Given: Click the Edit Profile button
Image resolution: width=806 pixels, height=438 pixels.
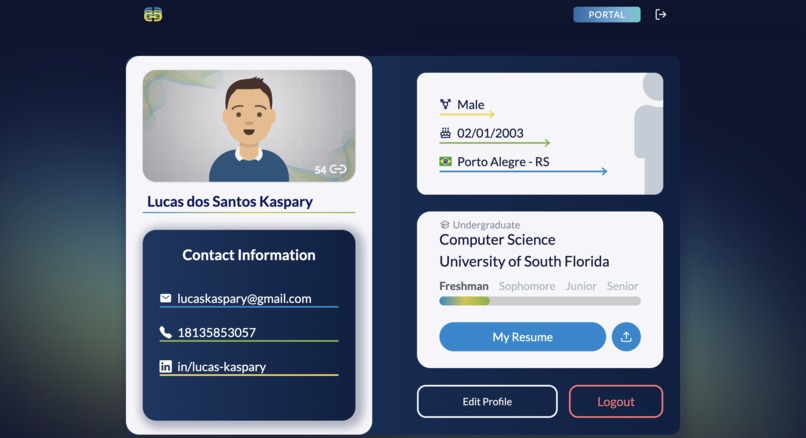Looking at the screenshot, I should pyautogui.click(x=487, y=402).
